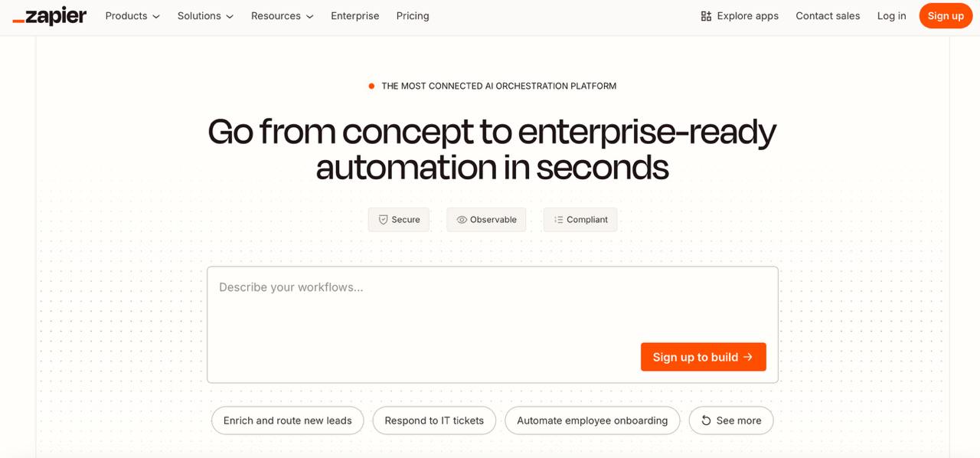The height and width of the screenshot is (458, 980).
Task: Click the orange dot before the platform tagline
Action: 371,87
